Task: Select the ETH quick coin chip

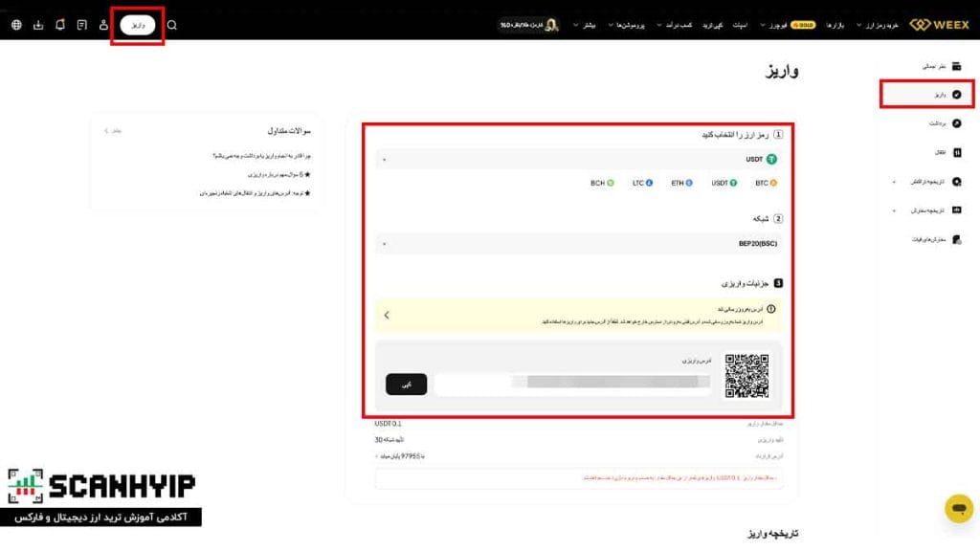Action: point(681,183)
